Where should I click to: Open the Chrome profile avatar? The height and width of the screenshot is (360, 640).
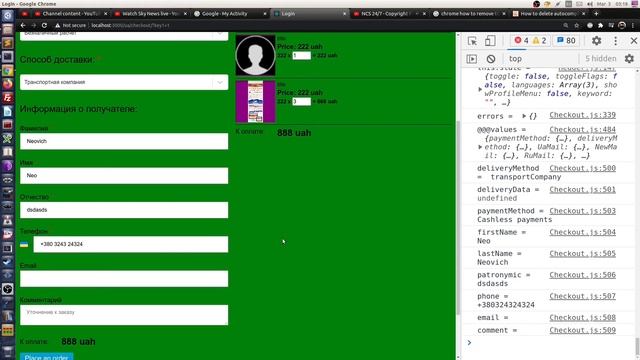[x=622, y=25]
